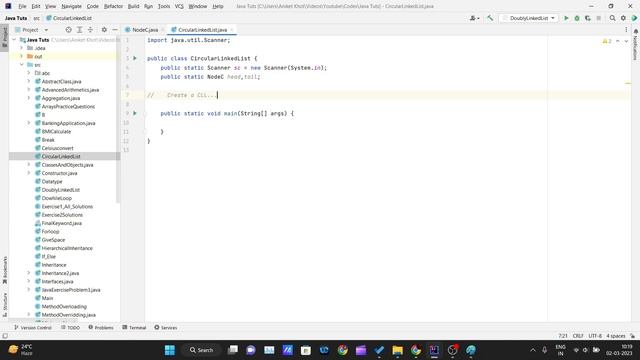Select DoublyLinkedList in project tree

click(x=60, y=190)
